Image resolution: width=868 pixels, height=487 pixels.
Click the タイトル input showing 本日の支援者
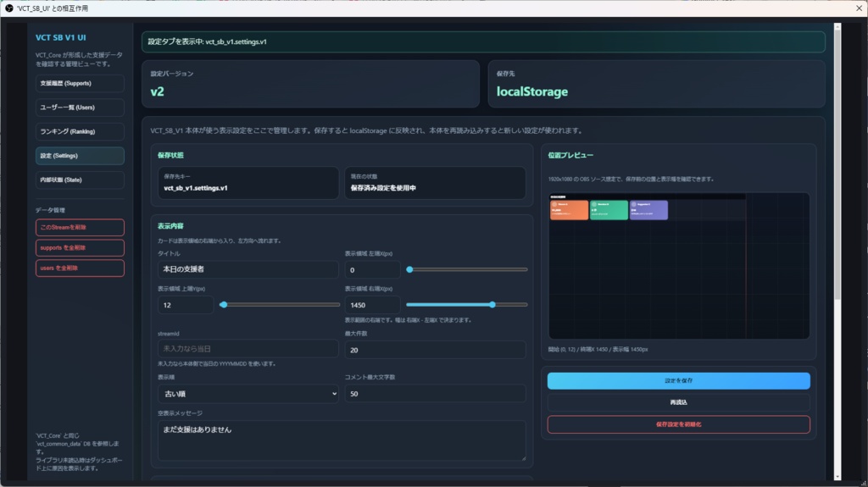248,269
